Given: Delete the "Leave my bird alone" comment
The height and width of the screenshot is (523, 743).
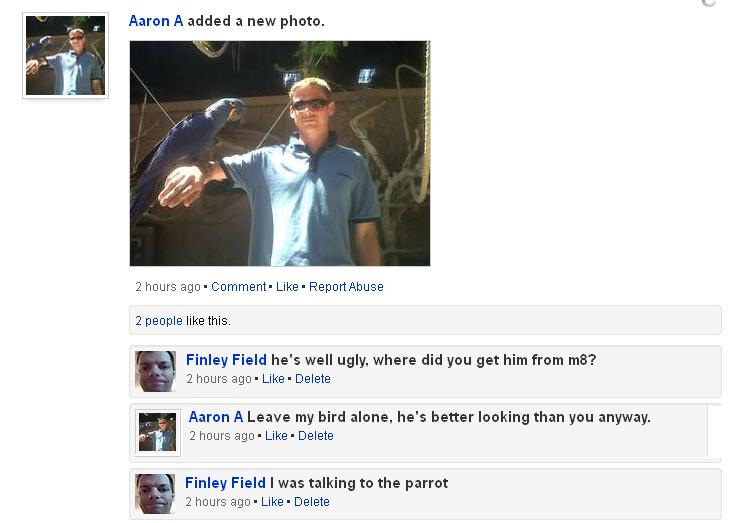Looking at the screenshot, I should coord(316,436).
